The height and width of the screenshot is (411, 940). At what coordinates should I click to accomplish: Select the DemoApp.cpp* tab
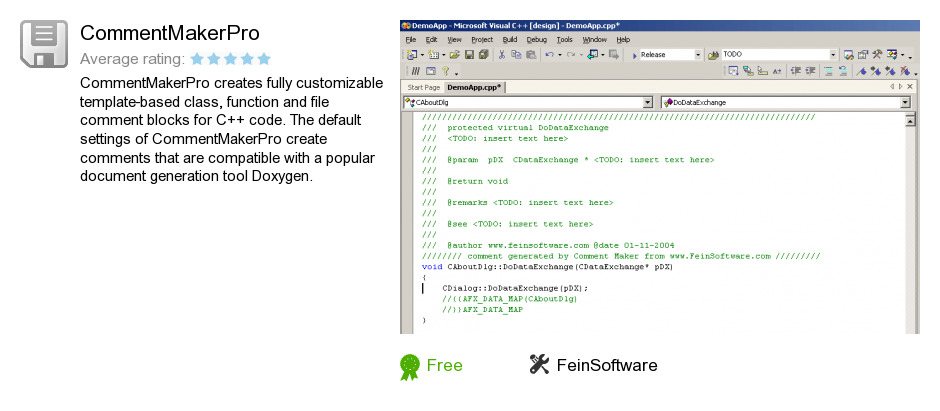(473, 87)
